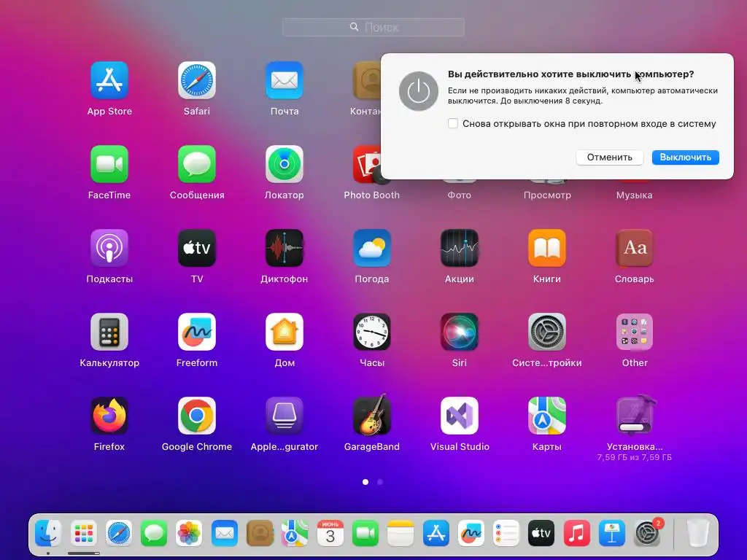The height and width of the screenshot is (560, 747).
Task: Open App Store from Launchpad grid
Action: point(109,80)
